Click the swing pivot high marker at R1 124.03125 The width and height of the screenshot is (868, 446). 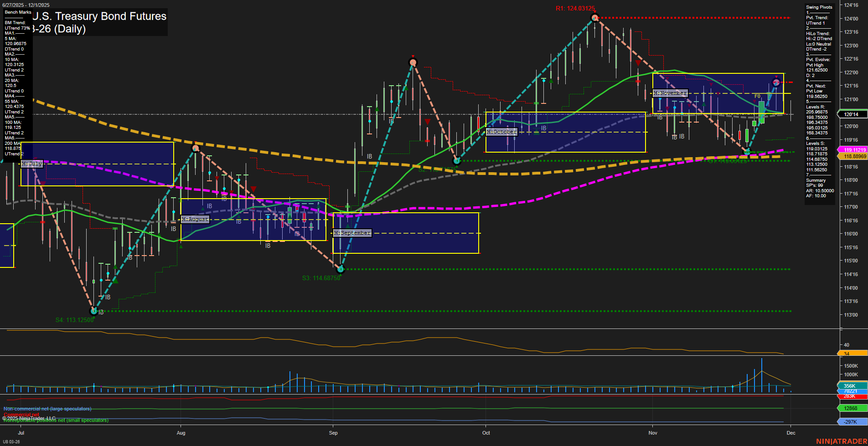tap(594, 18)
